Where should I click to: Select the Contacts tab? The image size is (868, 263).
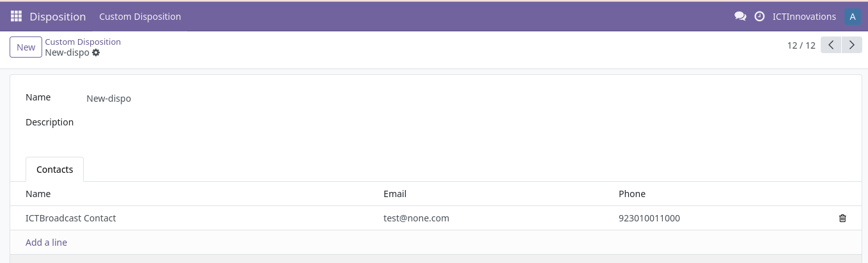click(55, 170)
